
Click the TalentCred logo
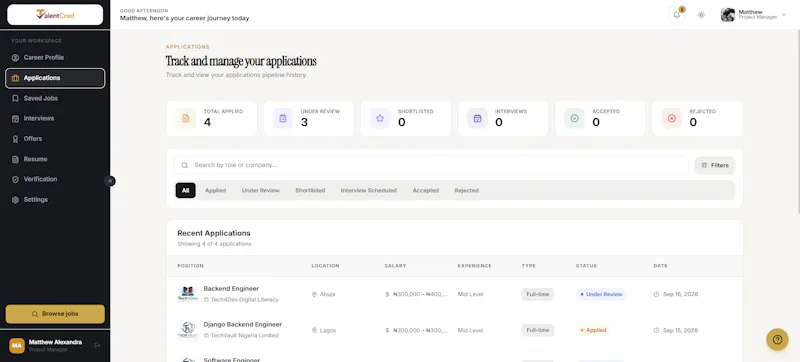pyautogui.click(x=55, y=15)
